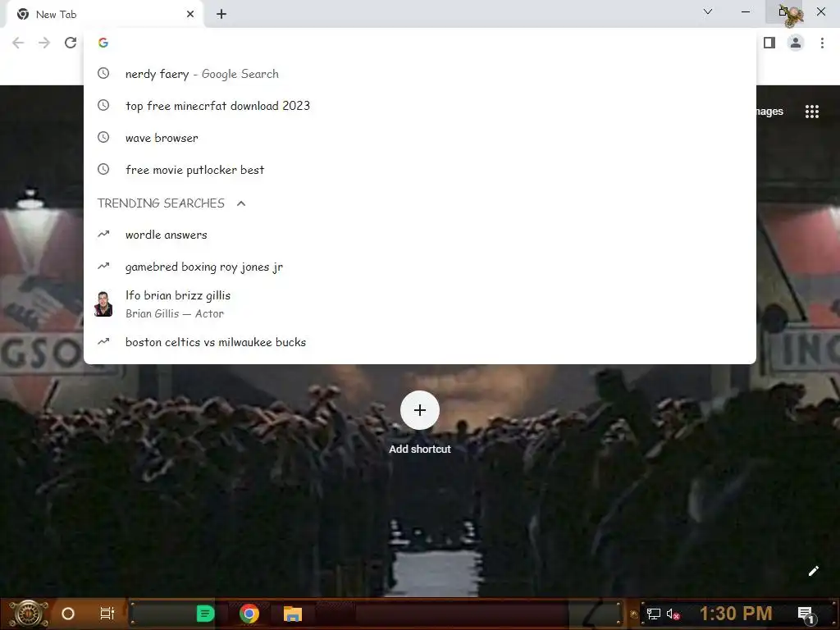Click the Google logo in the address bar

point(103,43)
